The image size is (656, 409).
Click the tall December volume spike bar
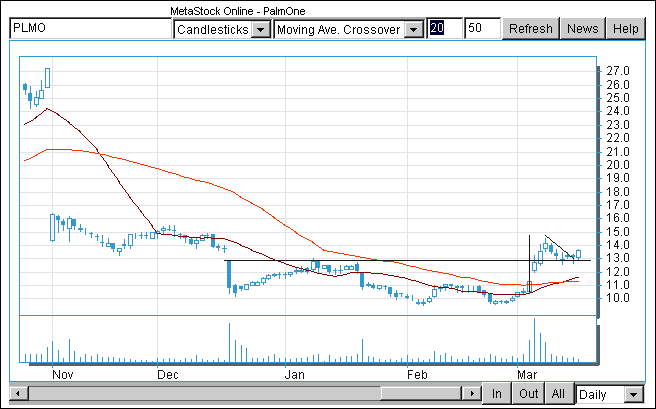pos(229,343)
